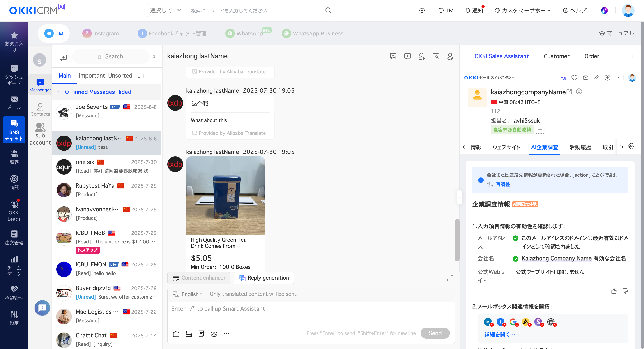644x349 pixels.
Task: Click the left chevron before 情報 tab
Action: tap(464, 147)
